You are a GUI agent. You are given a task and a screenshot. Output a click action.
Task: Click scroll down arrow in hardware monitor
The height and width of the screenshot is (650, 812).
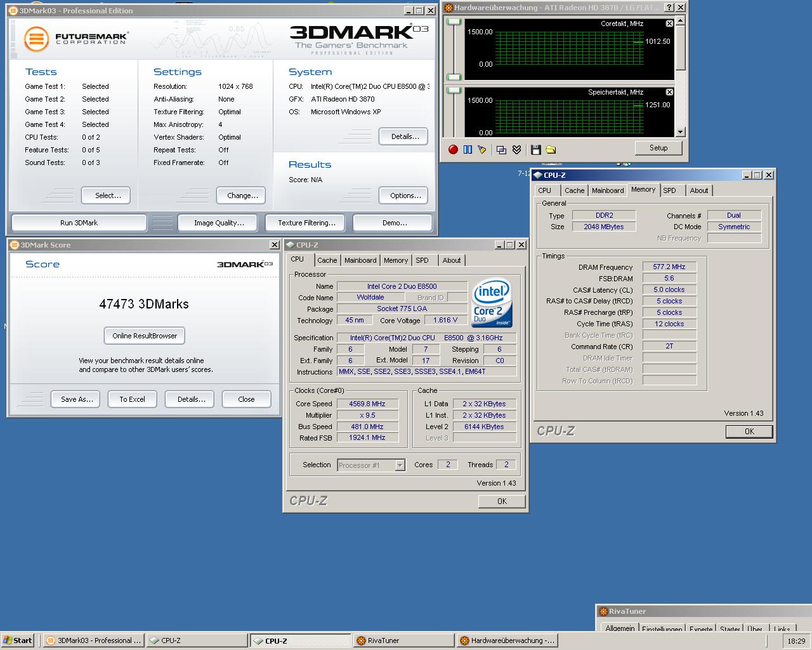pos(680,132)
